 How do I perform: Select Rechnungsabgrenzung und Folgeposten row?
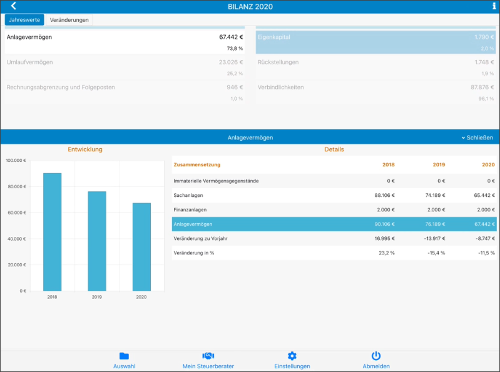(125, 92)
